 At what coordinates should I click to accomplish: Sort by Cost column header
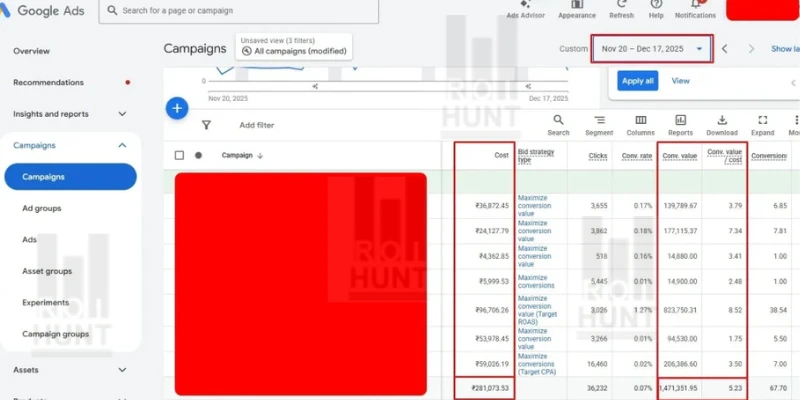[501, 155]
